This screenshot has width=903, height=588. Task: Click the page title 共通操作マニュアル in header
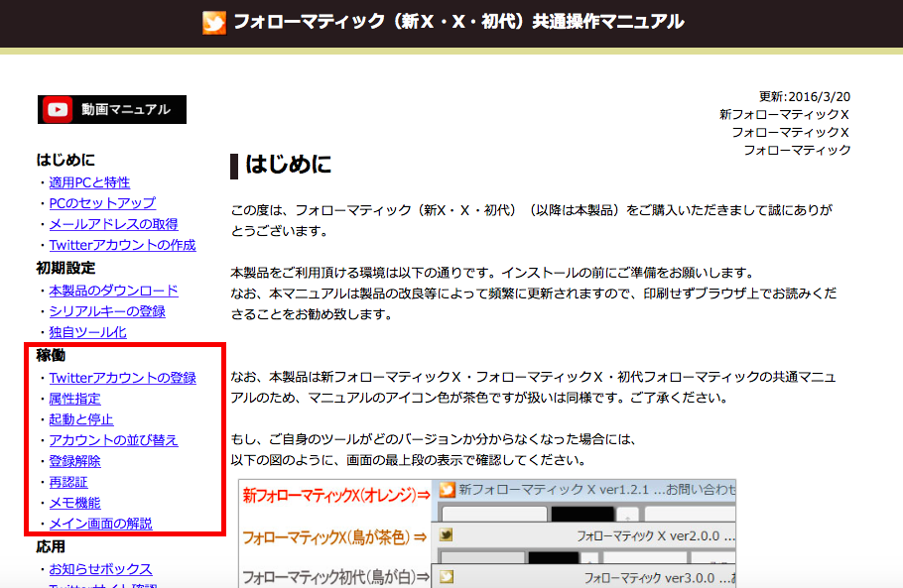(x=608, y=22)
